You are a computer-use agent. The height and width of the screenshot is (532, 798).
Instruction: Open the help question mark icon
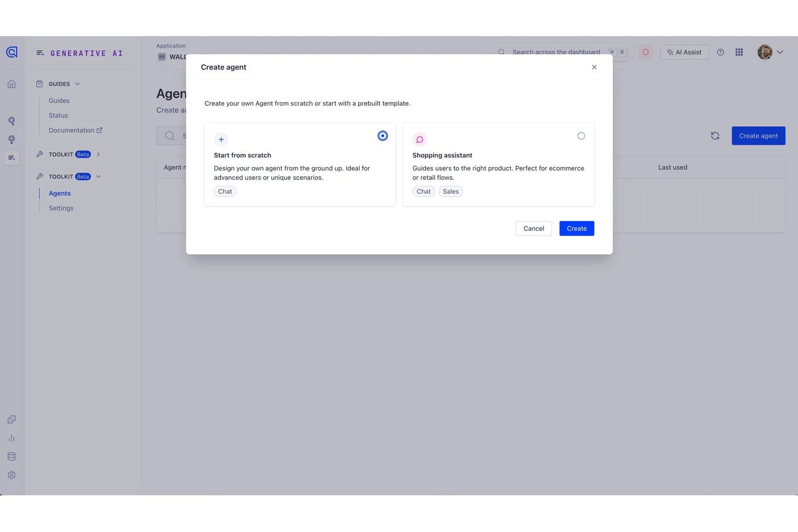[720, 52]
